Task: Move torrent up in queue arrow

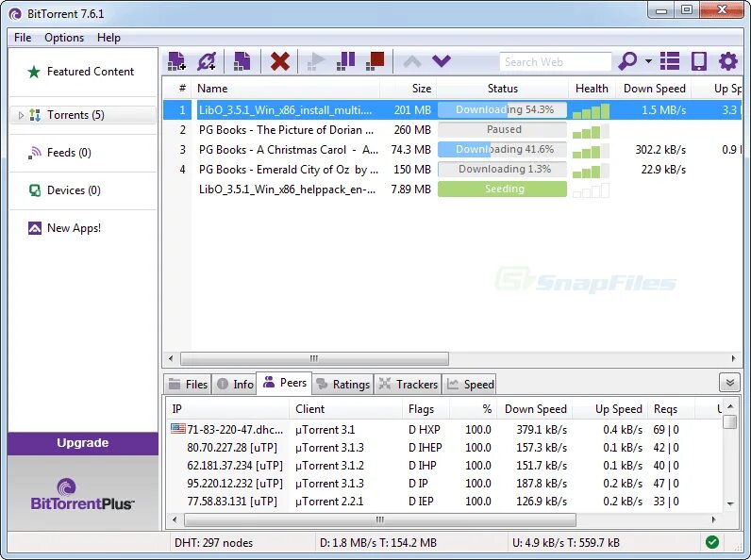Action: [412, 61]
